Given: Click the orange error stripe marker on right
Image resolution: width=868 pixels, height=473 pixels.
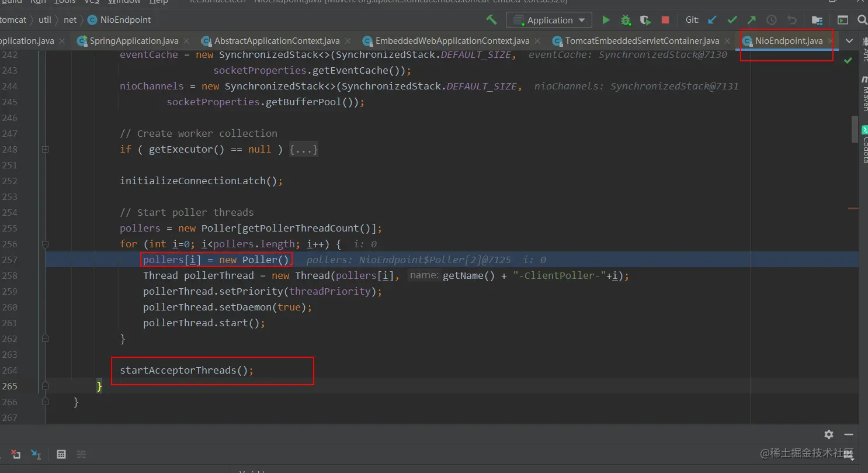Looking at the screenshot, I should pos(853,208).
